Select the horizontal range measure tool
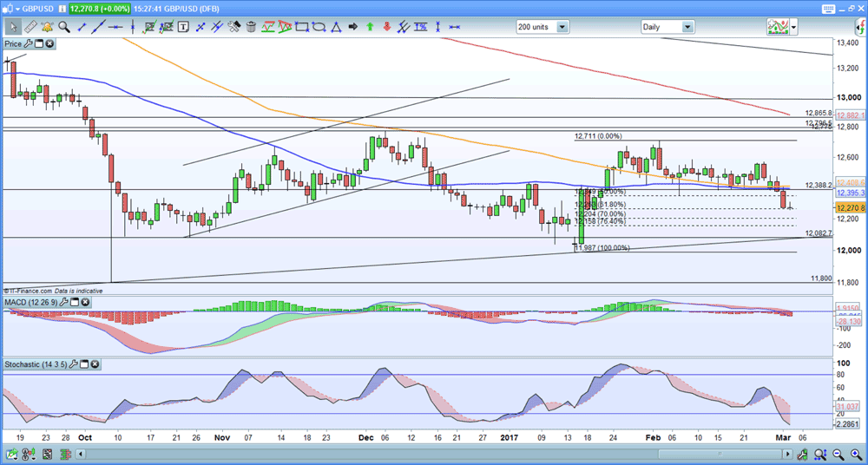868x465 pixels. (x=455, y=26)
